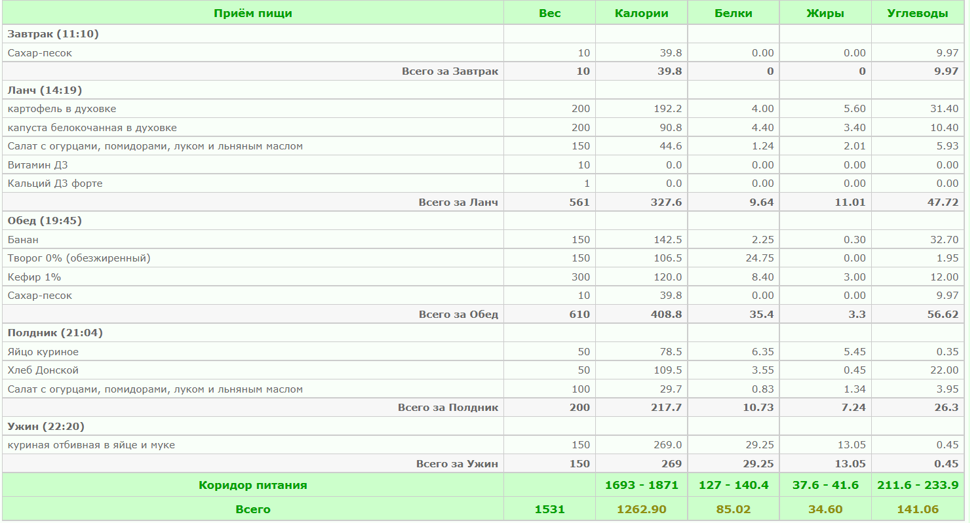Image resolution: width=980 pixels, height=523 pixels.
Task: Click the 'Всего за Ланч' label
Action: point(458,203)
